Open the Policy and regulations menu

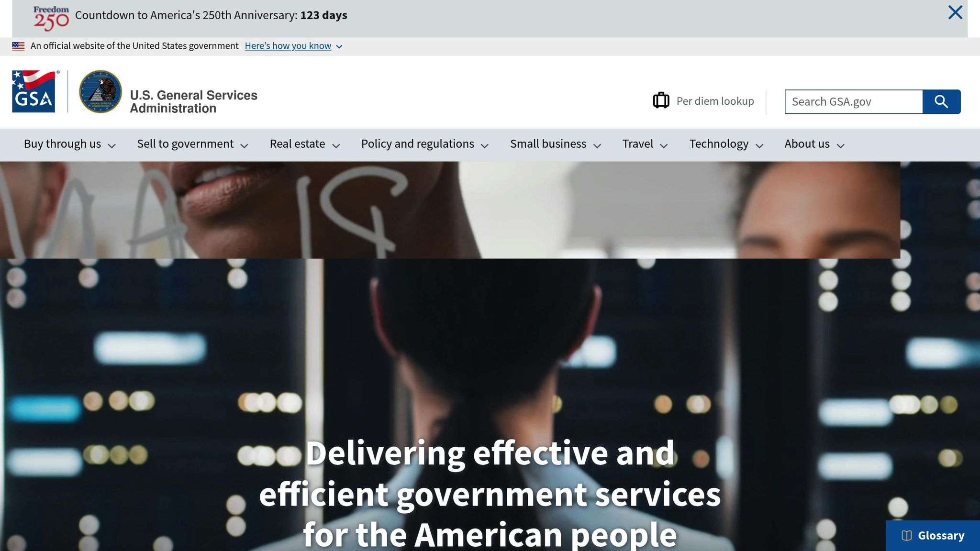(425, 144)
